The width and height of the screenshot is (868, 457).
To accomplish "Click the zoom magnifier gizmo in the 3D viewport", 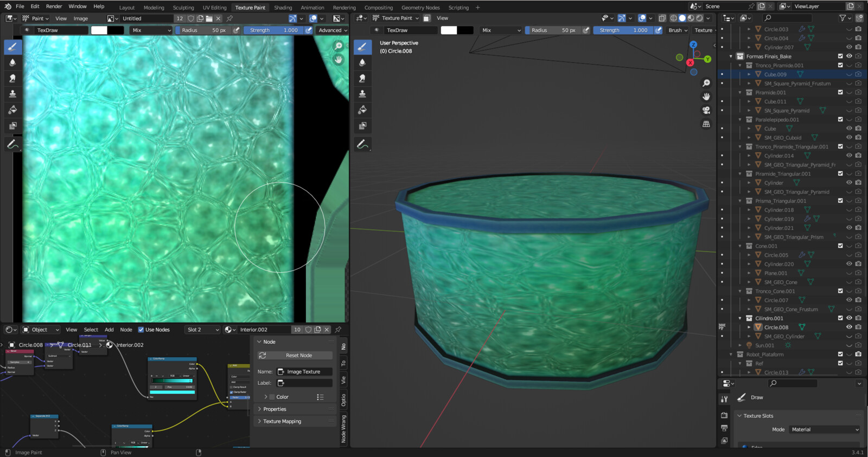I will coord(706,83).
